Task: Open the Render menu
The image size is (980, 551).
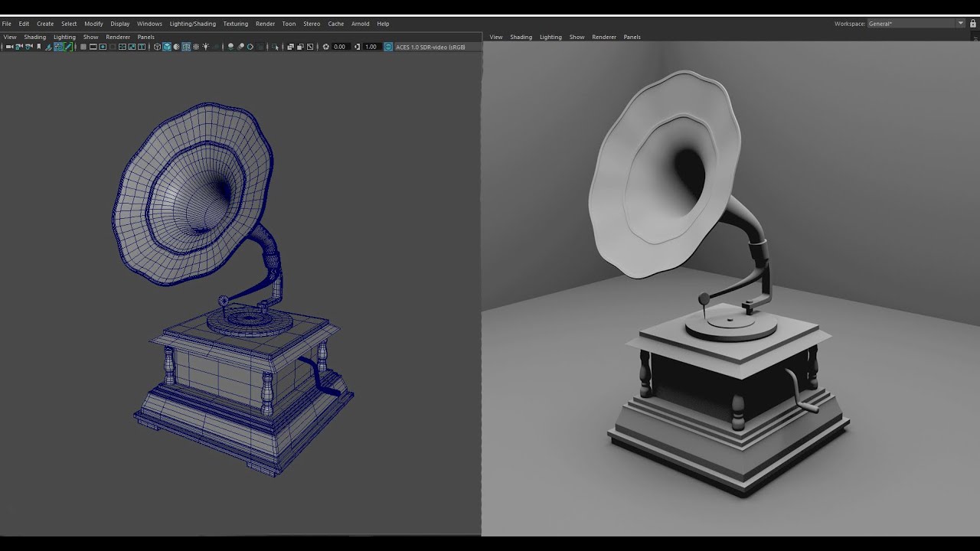Action: point(265,24)
